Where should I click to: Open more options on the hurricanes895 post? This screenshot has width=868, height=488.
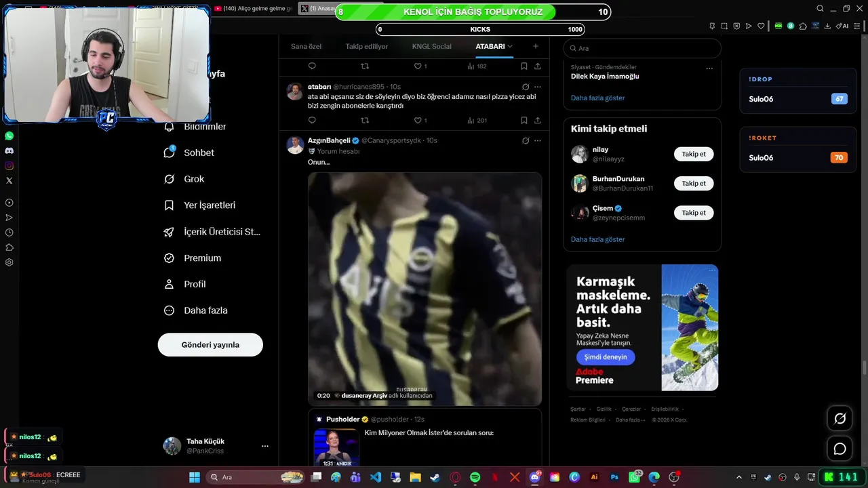(538, 87)
